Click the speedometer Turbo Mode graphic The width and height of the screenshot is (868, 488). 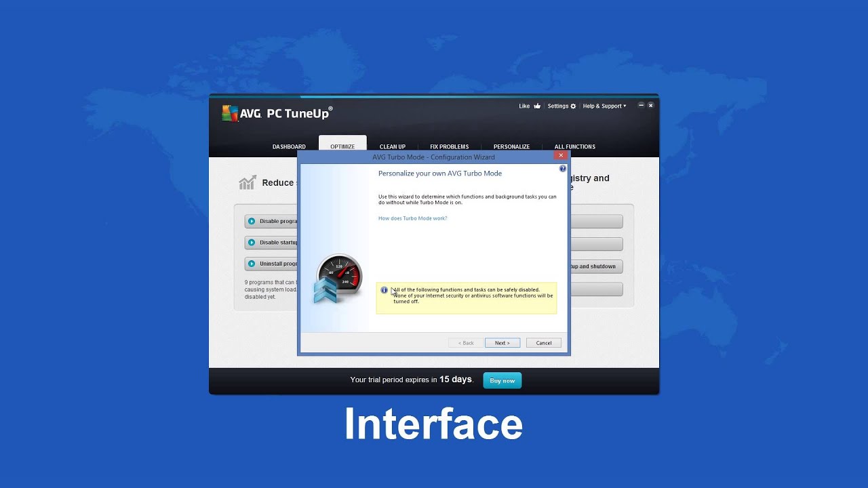[338, 279]
